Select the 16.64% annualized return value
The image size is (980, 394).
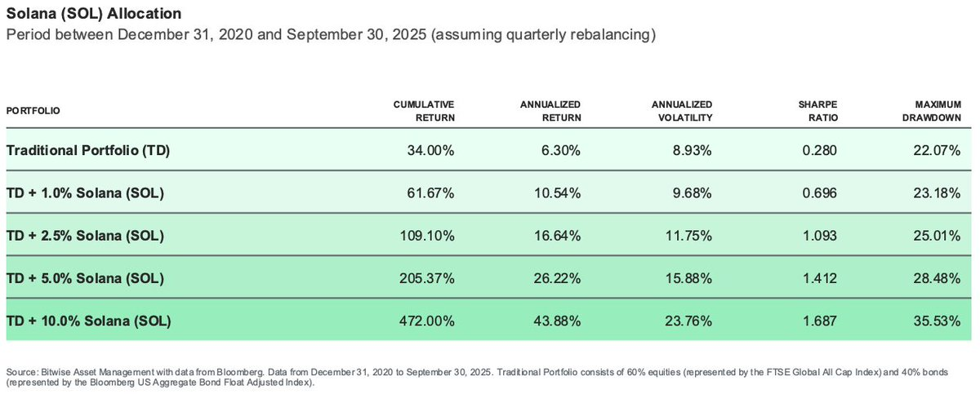point(557,236)
